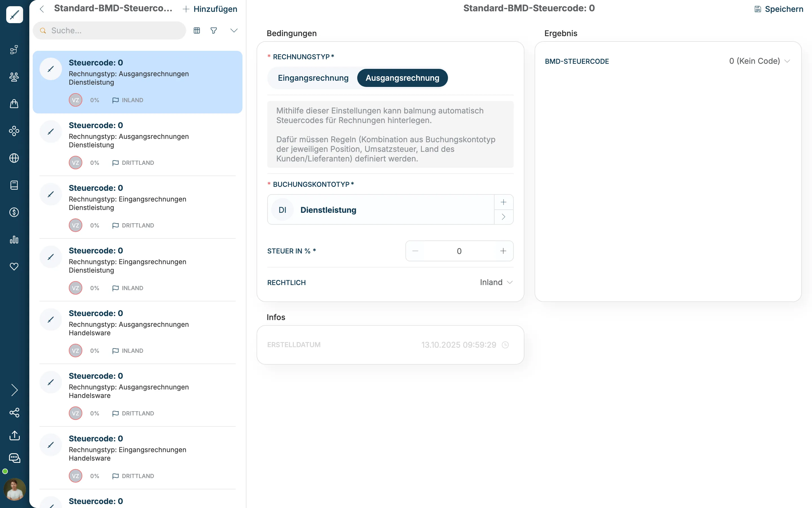Open the organization chart sidebar icon
Screen dimensions: 812x508
point(14,50)
